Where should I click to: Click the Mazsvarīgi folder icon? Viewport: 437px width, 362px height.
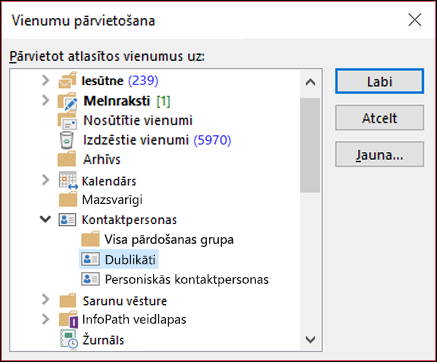click(x=68, y=200)
